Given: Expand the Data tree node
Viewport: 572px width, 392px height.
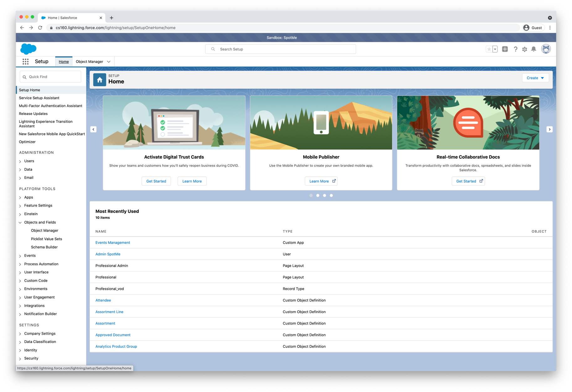Looking at the screenshot, I should click(20, 170).
